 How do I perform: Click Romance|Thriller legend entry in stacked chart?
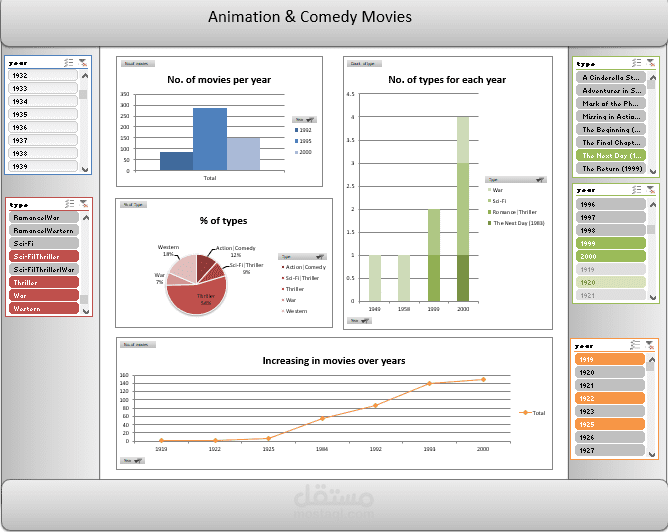tap(513, 212)
